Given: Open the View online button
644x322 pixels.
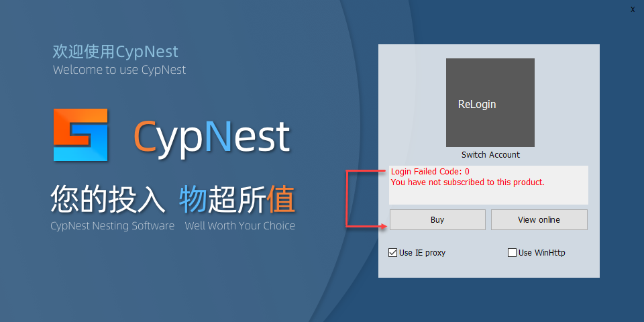Looking at the screenshot, I should [539, 220].
